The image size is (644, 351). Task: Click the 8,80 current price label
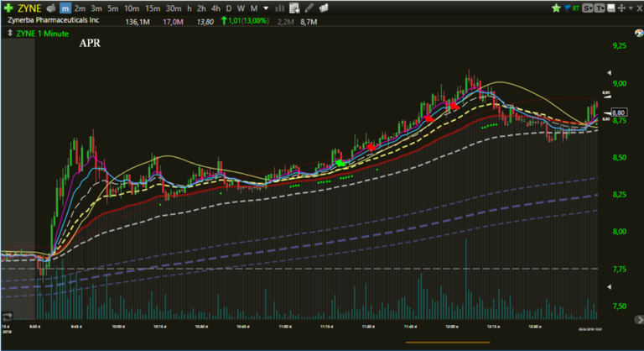619,112
